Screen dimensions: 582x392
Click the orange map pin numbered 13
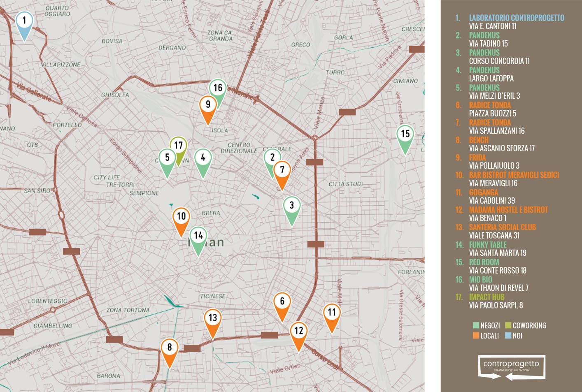point(213,324)
